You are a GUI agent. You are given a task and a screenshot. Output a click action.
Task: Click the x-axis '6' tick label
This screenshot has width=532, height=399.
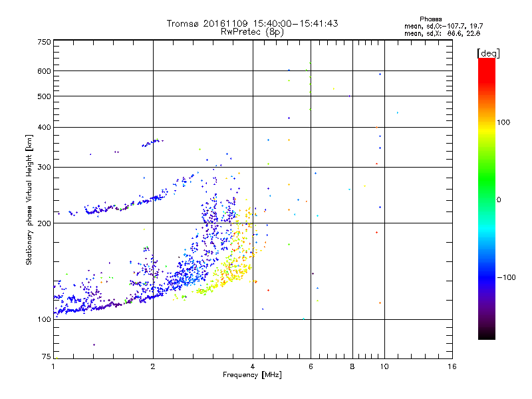tap(311, 366)
